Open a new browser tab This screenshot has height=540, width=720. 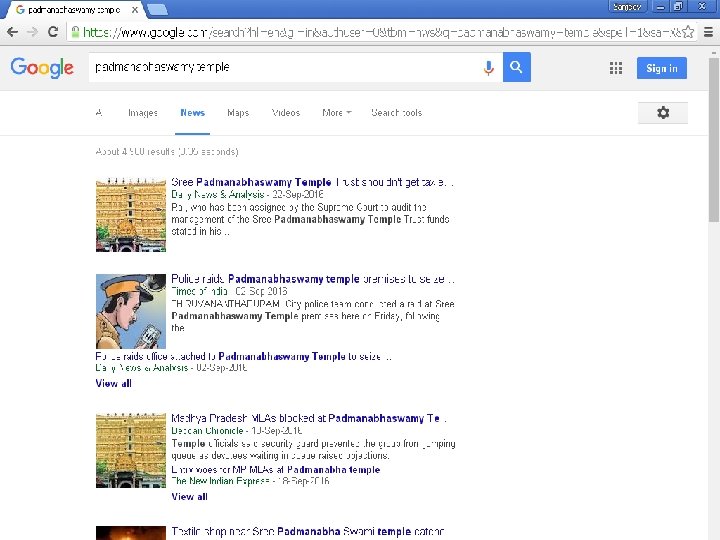pos(158,10)
